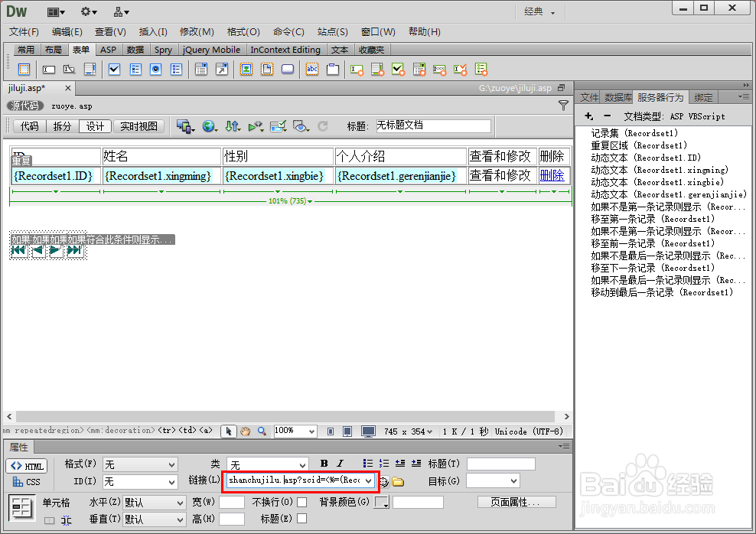Viewport: 756px width, 534px height.
Task: Open the 插入(I) menu
Action: pos(153,32)
